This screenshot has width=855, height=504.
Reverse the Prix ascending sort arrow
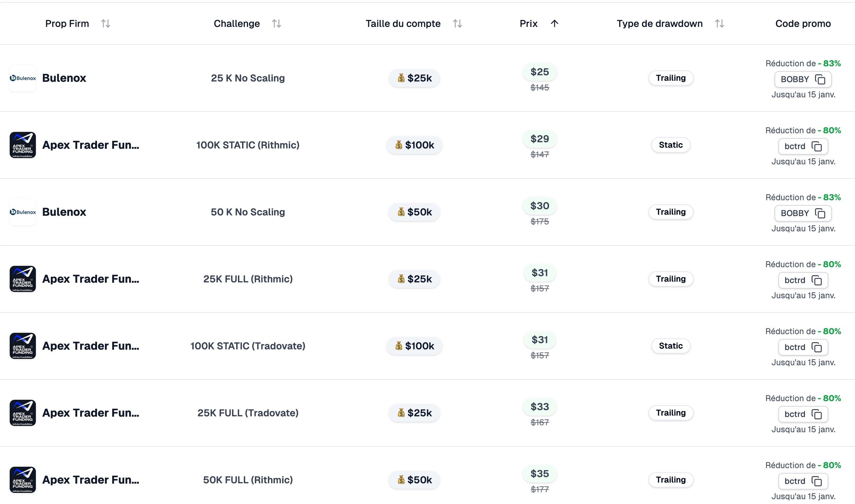[554, 23]
